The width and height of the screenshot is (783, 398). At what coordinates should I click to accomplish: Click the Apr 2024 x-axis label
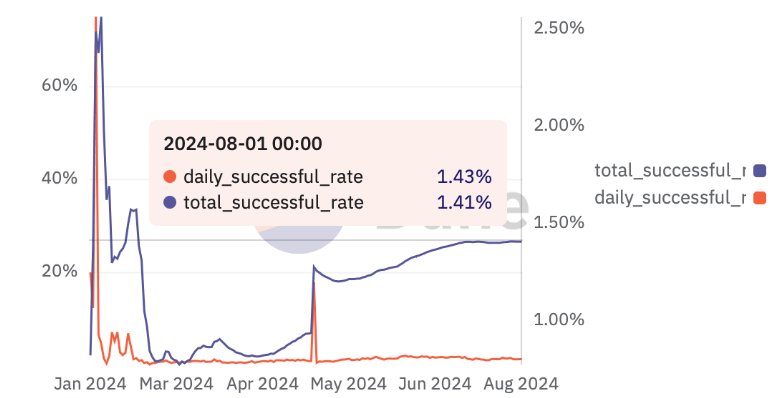[263, 384]
